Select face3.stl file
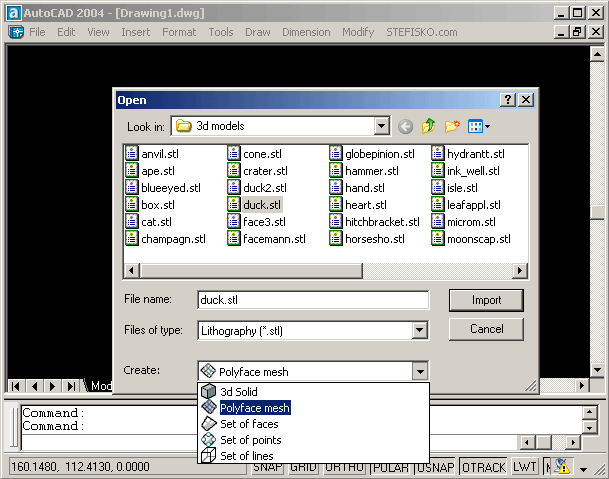 pyautogui.click(x=256, y=222)
